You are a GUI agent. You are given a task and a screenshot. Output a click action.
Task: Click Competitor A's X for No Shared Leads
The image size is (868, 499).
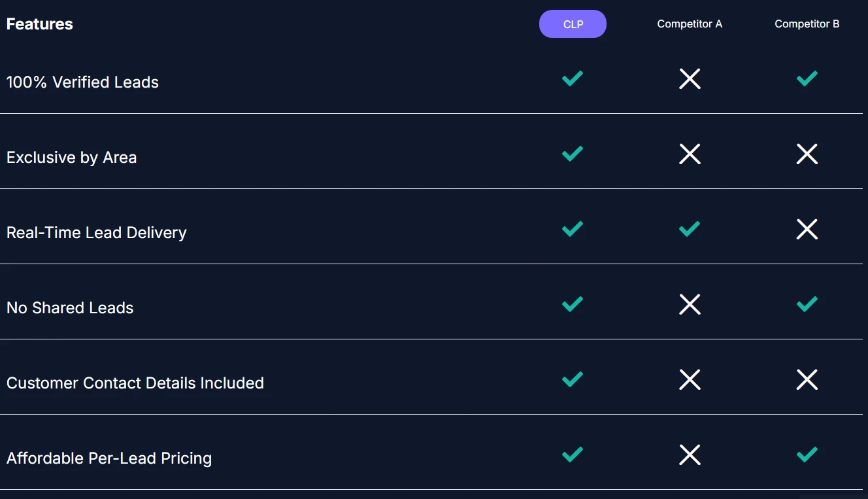tap(690, 305)
